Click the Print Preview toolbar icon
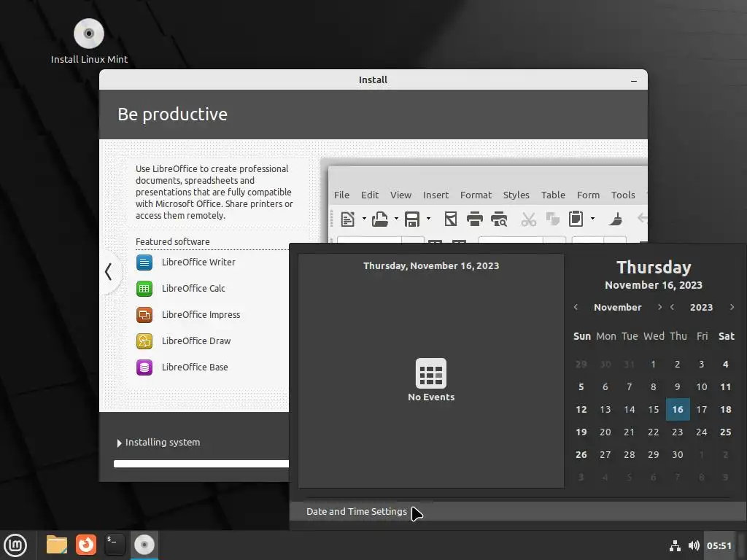 point(499,219)
